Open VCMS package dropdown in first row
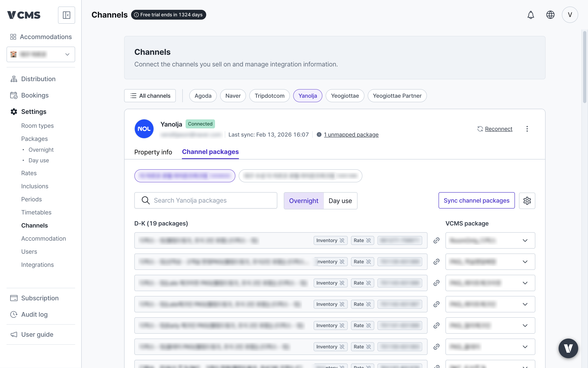 [490, 240]
